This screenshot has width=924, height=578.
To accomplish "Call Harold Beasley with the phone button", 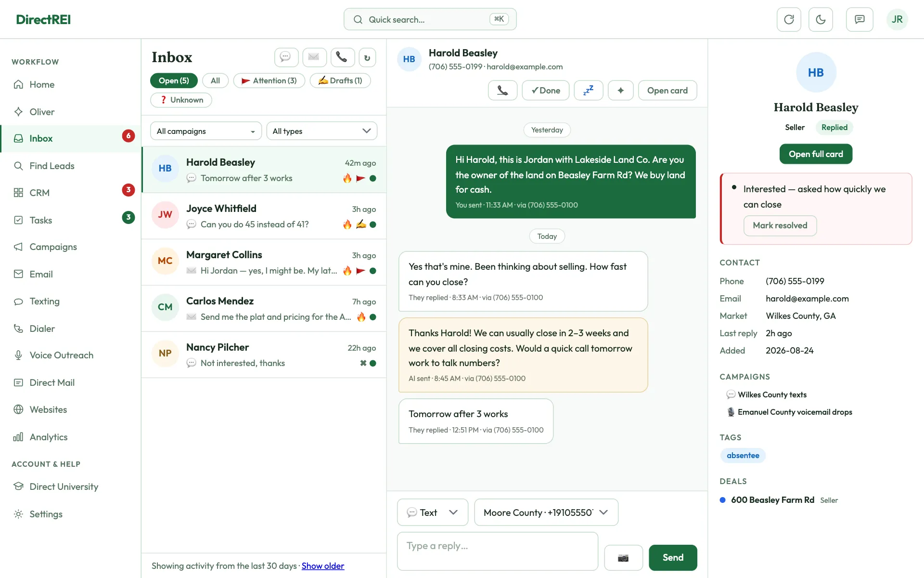I will click(x=502, y=91).
